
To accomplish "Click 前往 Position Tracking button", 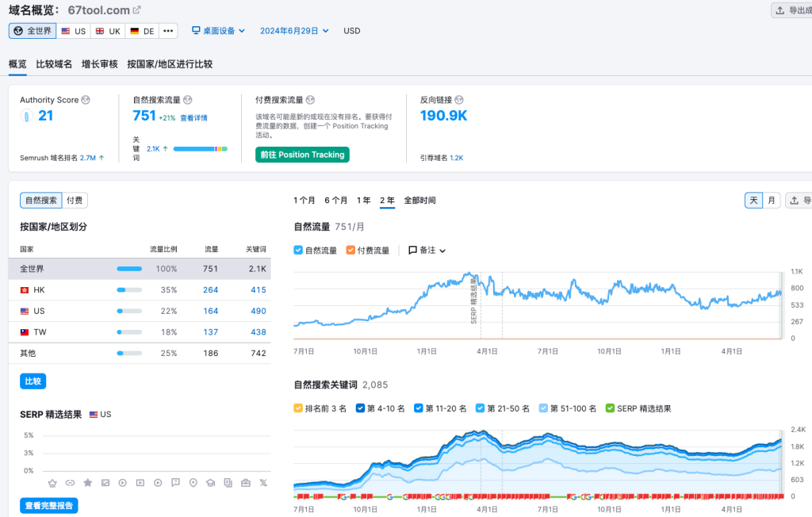I will (x=302, y=155).
